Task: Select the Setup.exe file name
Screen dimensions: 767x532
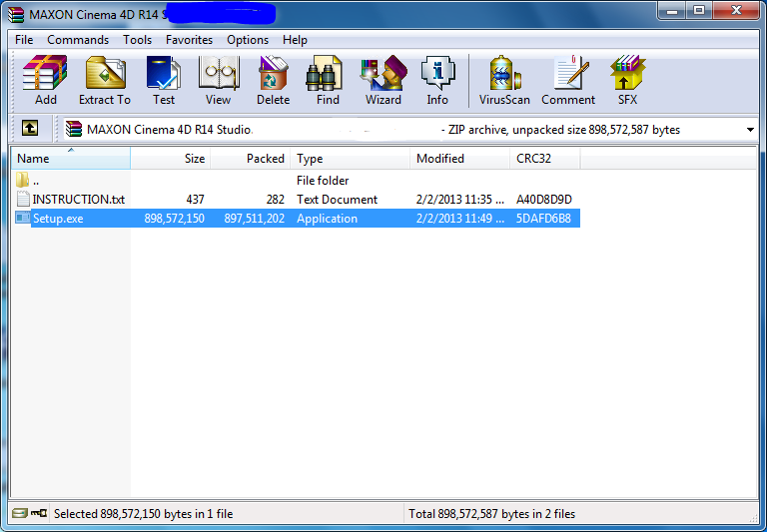Action: pos(58,219)
